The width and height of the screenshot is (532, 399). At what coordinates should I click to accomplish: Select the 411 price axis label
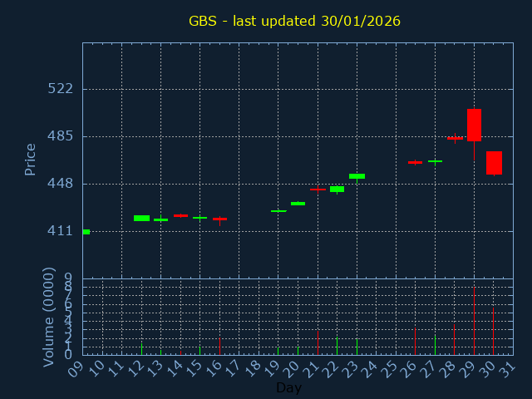point(60,230)
